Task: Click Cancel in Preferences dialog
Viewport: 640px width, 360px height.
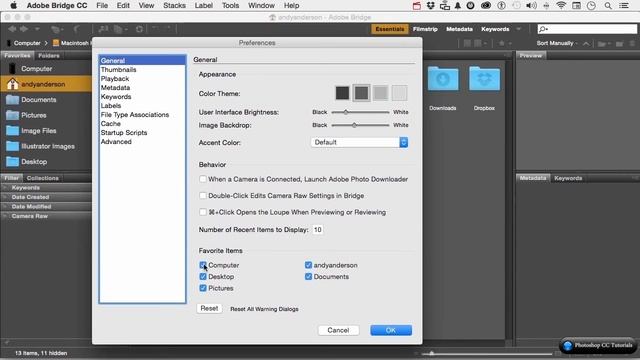Action: click(338, 330)
